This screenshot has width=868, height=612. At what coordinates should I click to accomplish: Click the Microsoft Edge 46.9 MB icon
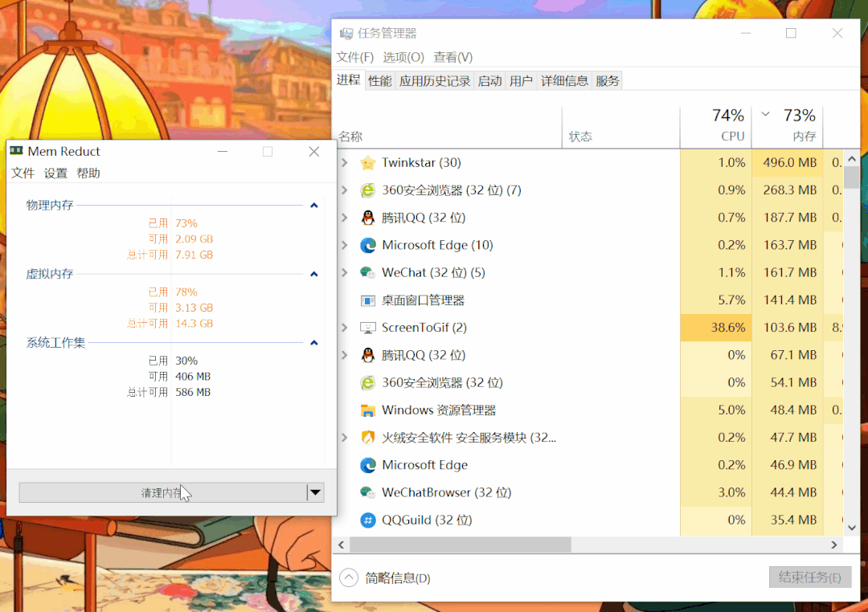pyautogui.click(x=367, y=465)
